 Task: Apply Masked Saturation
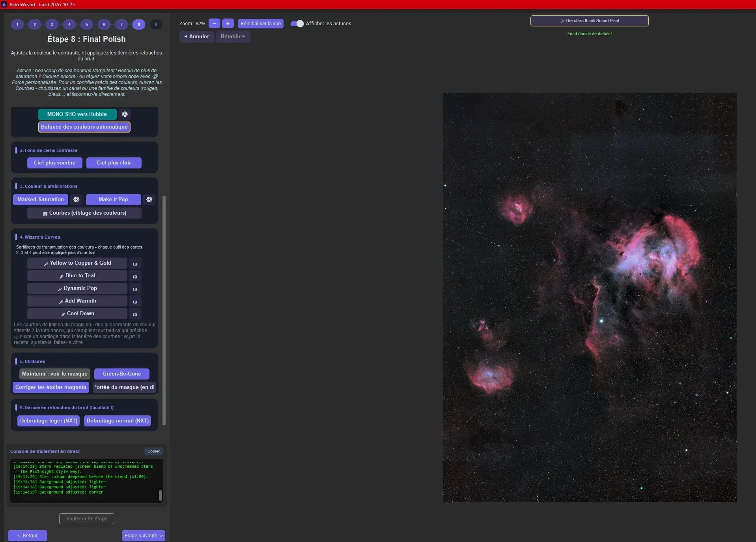point(41,200)
